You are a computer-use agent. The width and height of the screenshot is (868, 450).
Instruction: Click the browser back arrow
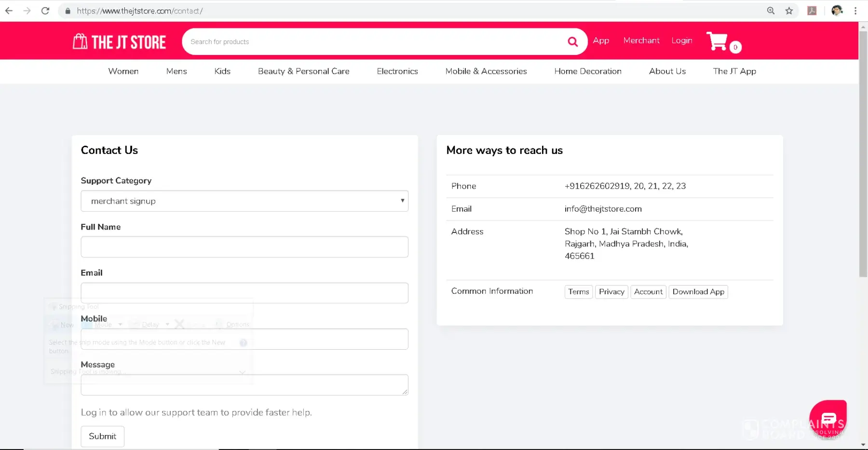click(9, 11)
